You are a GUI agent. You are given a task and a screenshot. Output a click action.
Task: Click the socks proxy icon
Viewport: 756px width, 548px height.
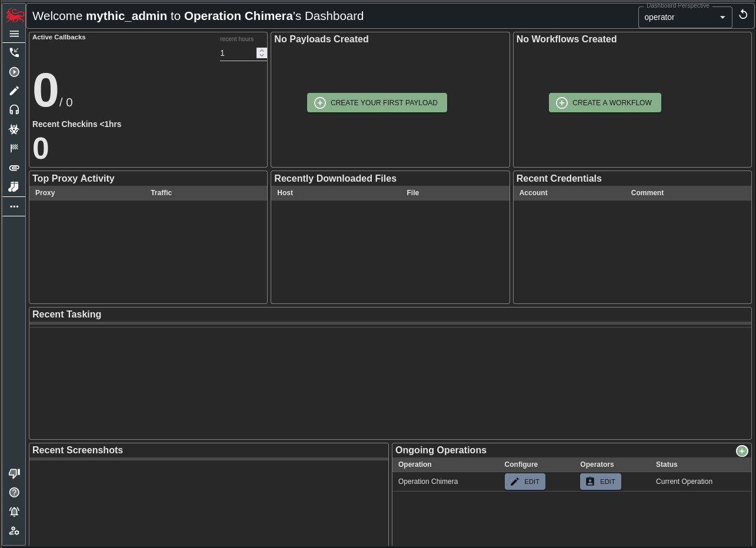coord(14,187)
